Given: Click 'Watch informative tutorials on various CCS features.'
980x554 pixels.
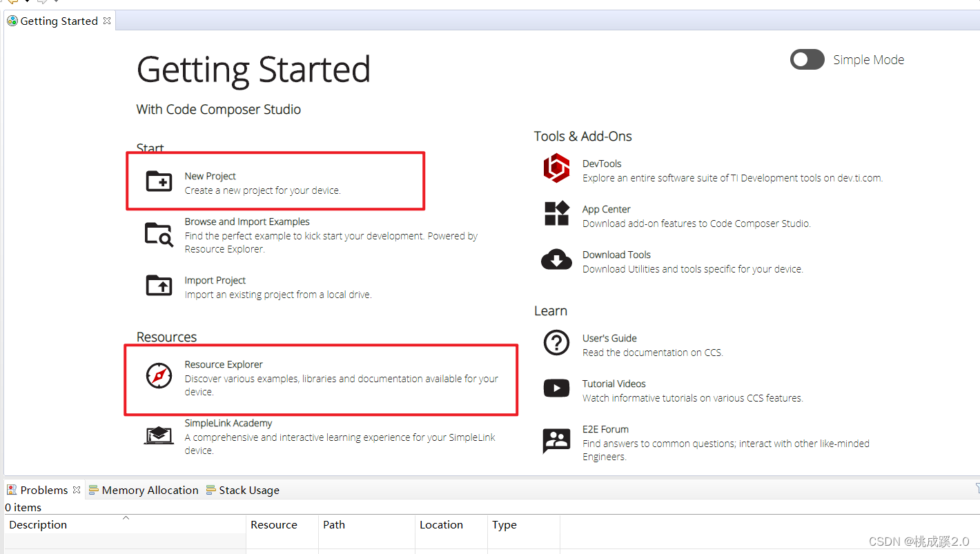Looking at the screenshot, I should (693, 398).
